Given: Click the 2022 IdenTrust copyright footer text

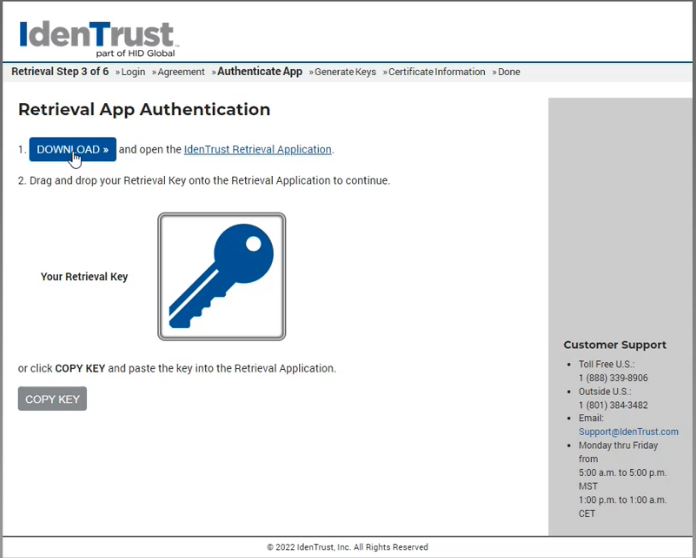Looking at the screenshot, I should 347,547.
